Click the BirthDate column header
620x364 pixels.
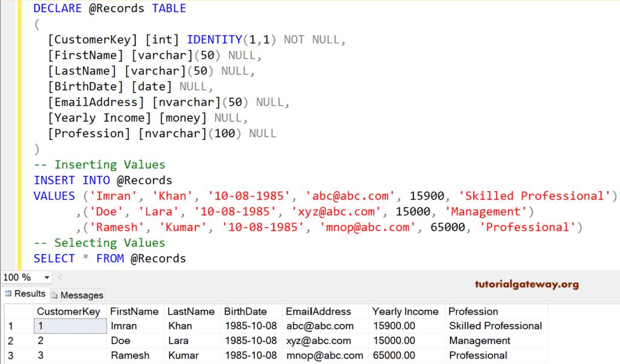(x=246, y=311)
